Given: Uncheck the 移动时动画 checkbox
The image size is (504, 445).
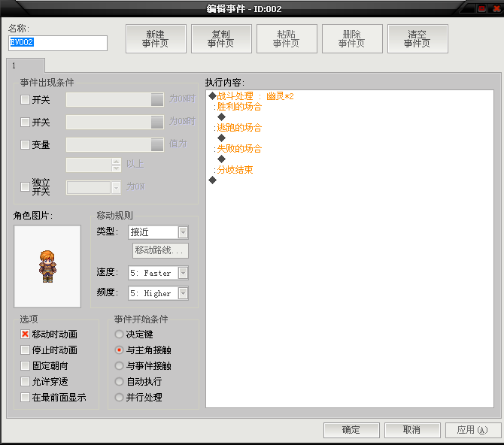Looking at the screenshot, I should coord(25,335).
